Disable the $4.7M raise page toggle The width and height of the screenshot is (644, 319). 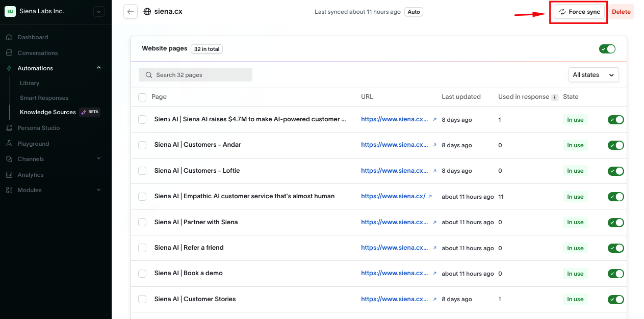click(616, 120)
